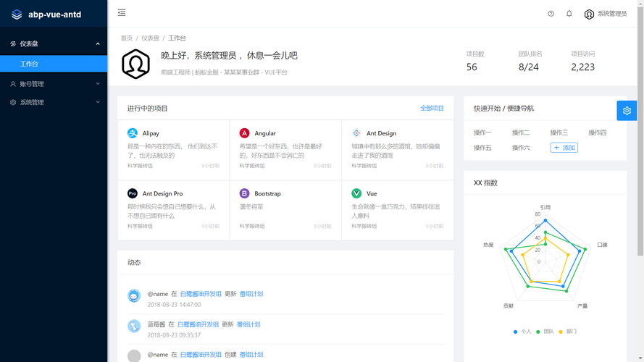Open quick link 操作二

click(521, 132)
